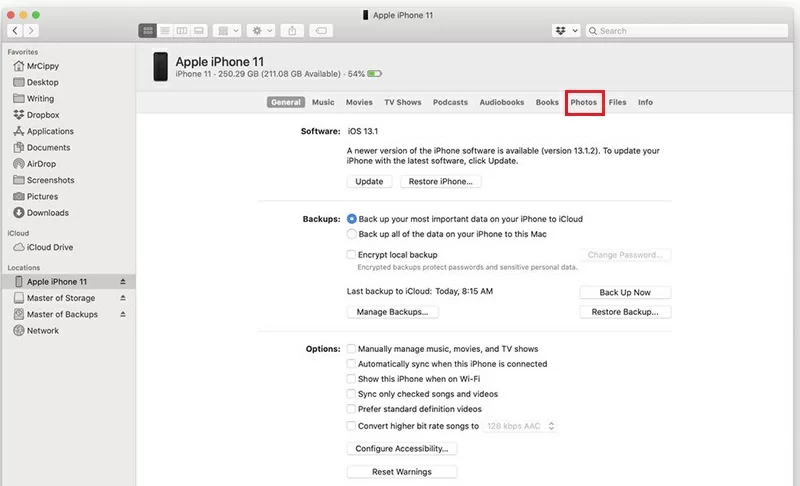Click the Update button
Viewport: 800px width, 486px height.
(369, 182)
